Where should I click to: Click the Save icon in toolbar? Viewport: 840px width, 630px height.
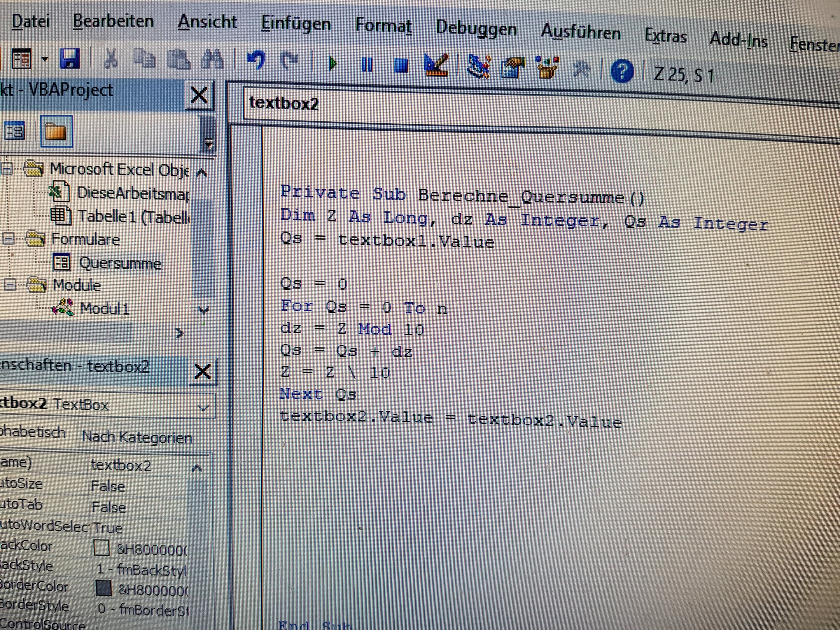point(70,59)
